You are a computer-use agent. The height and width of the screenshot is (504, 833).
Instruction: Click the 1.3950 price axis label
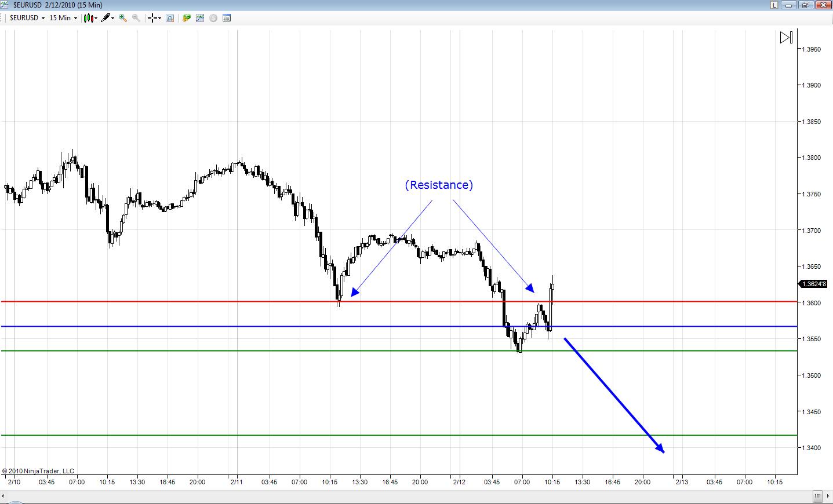pyautogui.click(x=812, y=49)
